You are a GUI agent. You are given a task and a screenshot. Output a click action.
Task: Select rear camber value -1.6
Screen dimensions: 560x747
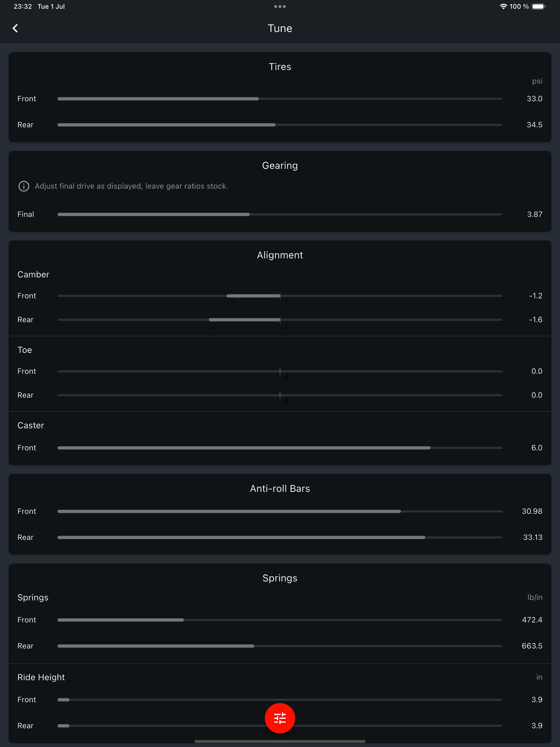(x=536, y=320)
